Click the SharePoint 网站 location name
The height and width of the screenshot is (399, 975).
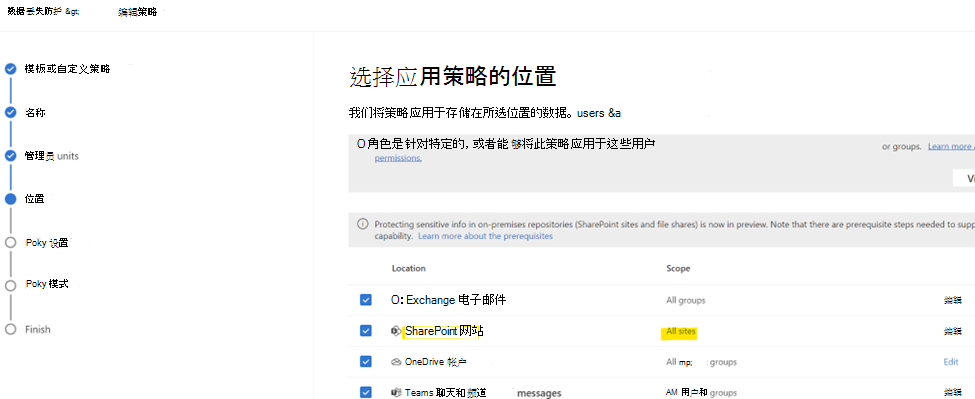tap(445, 331)
